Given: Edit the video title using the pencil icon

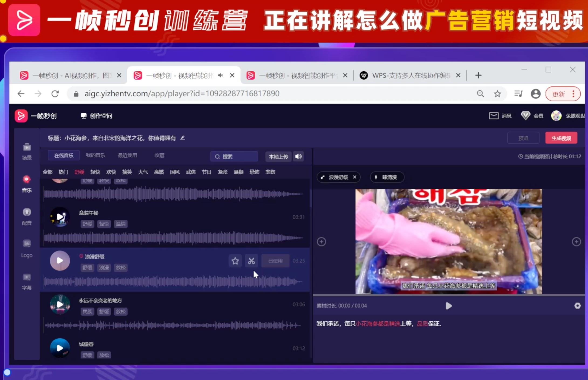Looking at the screenshot, I should (x=182, y=138).
